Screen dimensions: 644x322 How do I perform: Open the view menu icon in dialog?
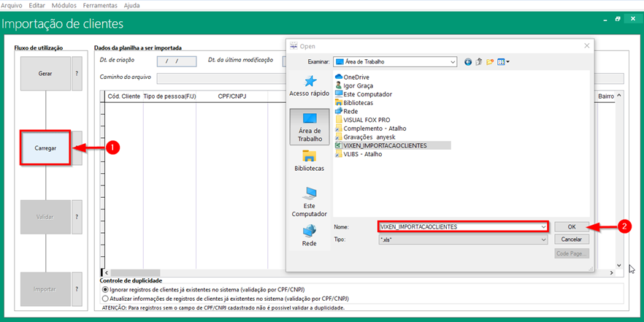tap(503, 62)
